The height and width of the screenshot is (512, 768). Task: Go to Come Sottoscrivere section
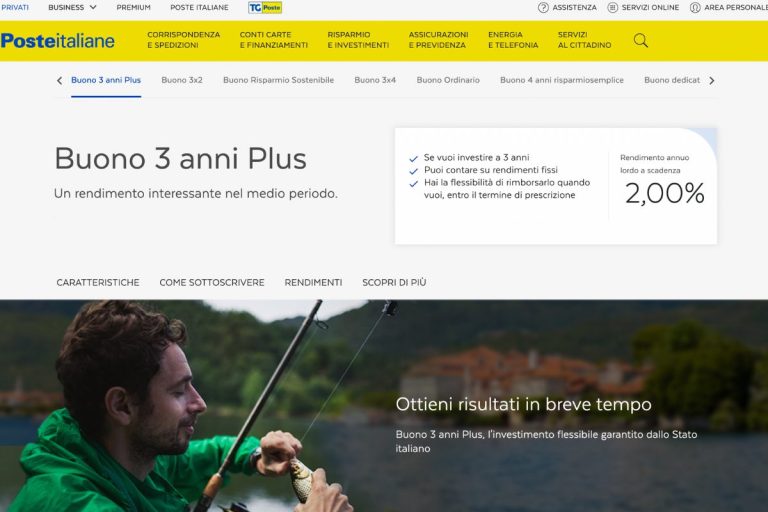212,282
